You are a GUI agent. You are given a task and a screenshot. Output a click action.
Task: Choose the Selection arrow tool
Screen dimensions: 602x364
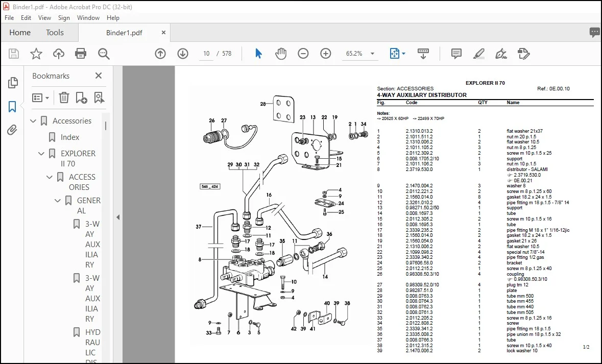258,54
